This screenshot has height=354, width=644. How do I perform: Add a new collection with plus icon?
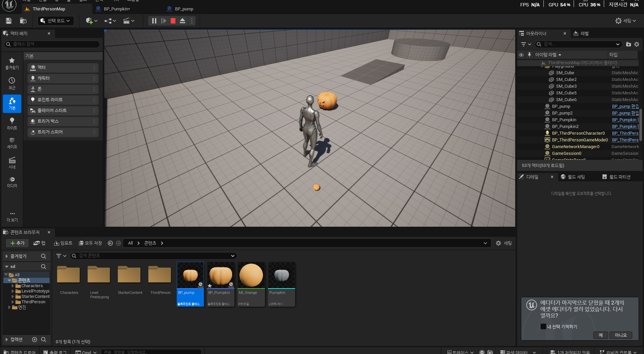coord(35,340)
